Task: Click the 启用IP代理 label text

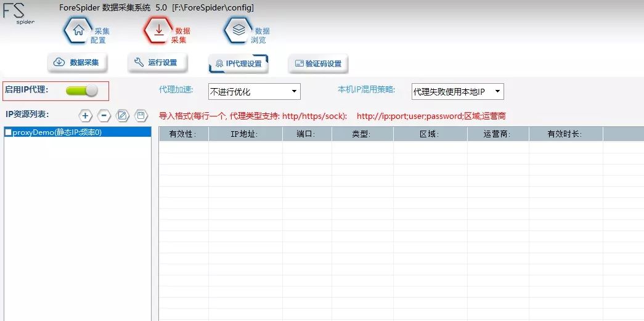Action: click(26, 90)
